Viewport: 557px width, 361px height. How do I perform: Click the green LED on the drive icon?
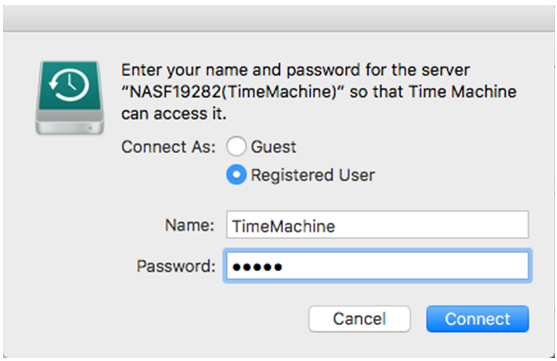point(91,128)
